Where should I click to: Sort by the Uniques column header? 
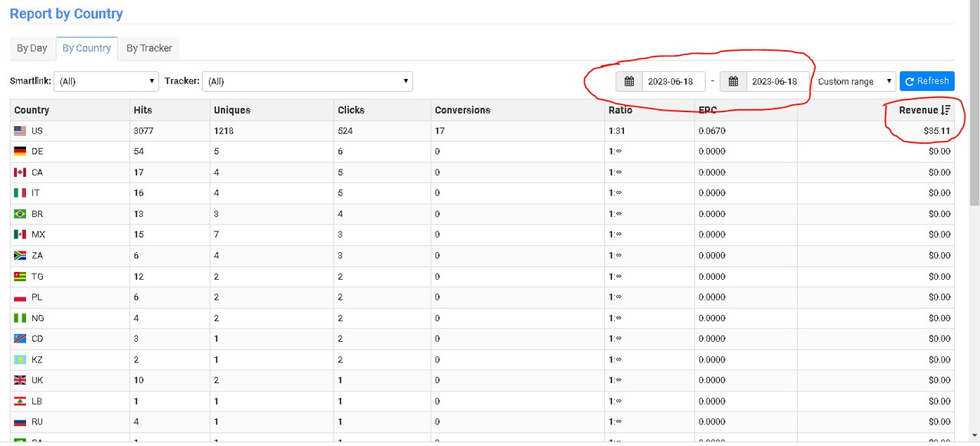(x=232, y=110)
